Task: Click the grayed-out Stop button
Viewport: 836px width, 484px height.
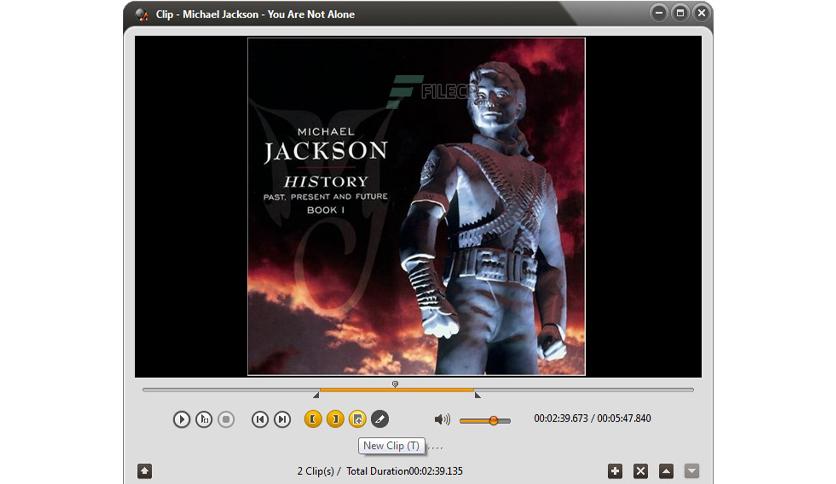Action: pos(226,420)
